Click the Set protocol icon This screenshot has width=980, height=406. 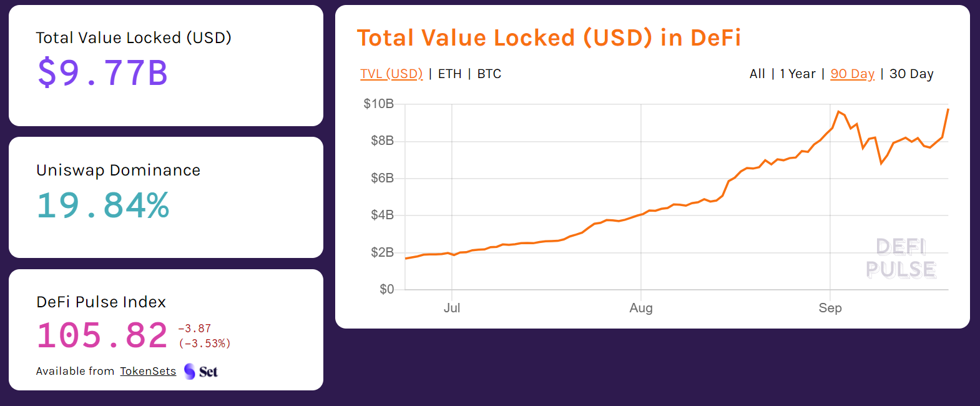(190, 371)
